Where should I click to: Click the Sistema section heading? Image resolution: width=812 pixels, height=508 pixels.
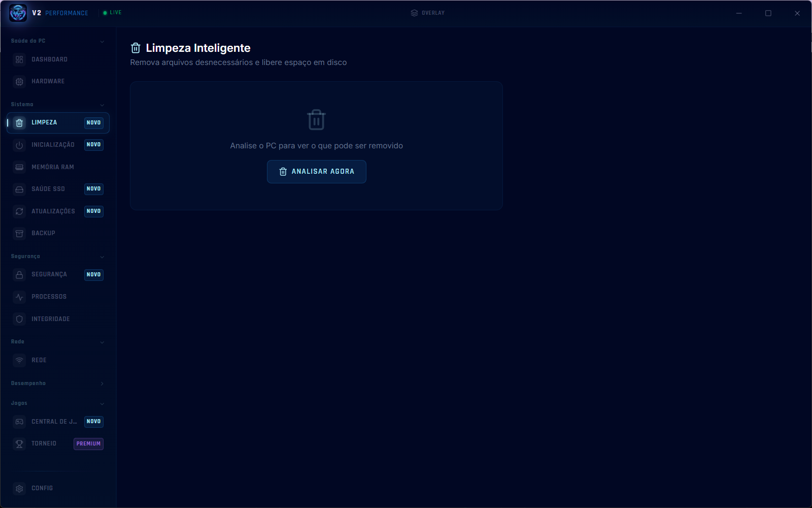22,104
